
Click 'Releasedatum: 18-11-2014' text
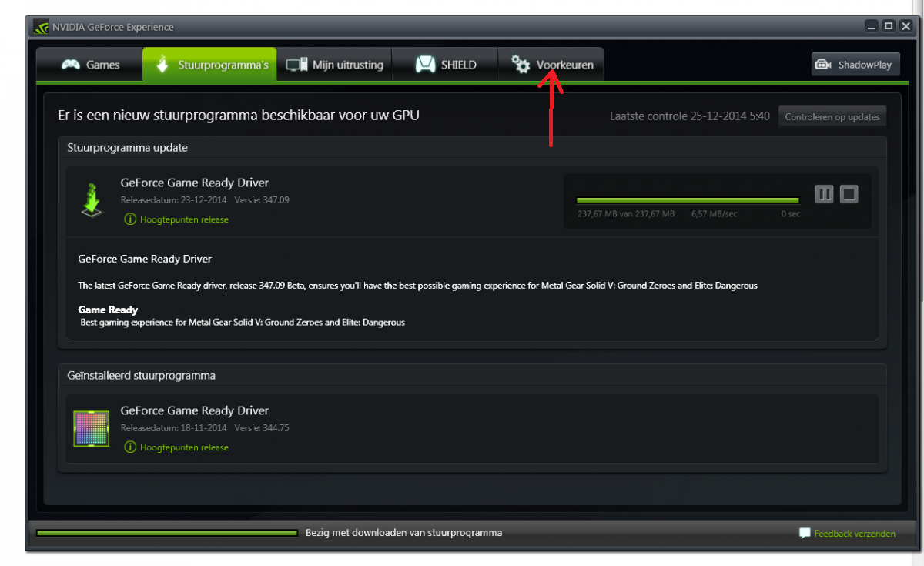click(174, 428)
